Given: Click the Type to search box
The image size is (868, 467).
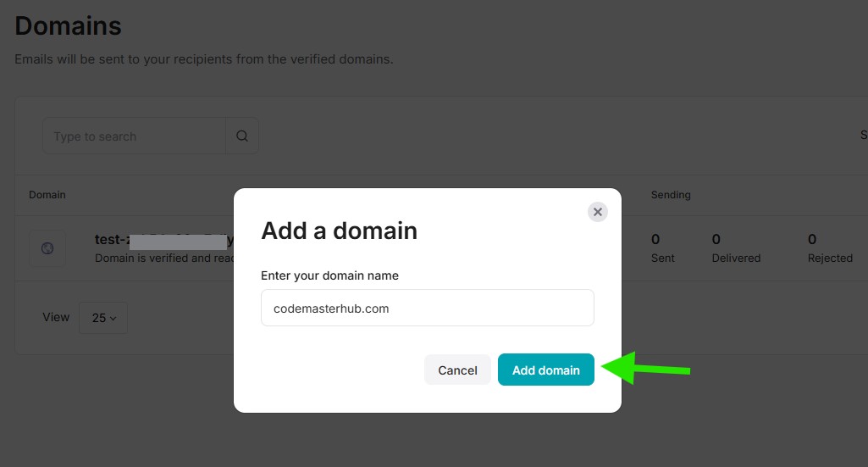Looking at the screenshot, I should [134, 136].
